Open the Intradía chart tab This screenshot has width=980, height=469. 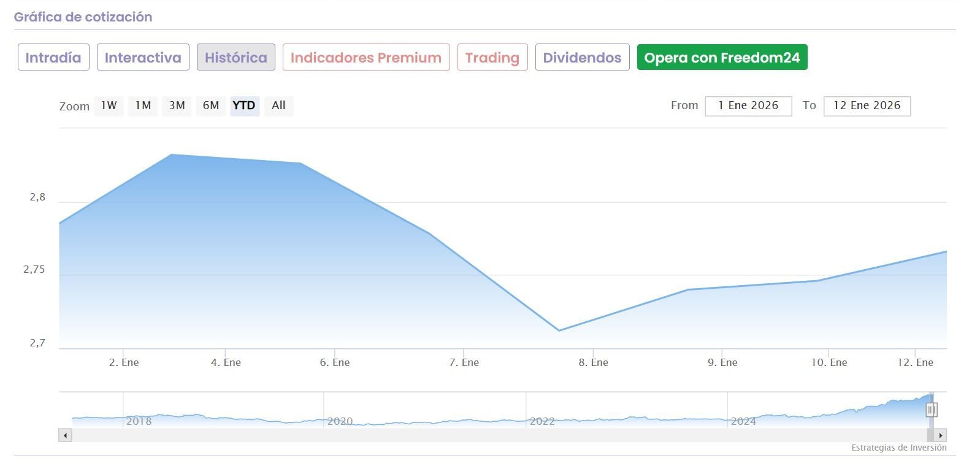[53, 58]
